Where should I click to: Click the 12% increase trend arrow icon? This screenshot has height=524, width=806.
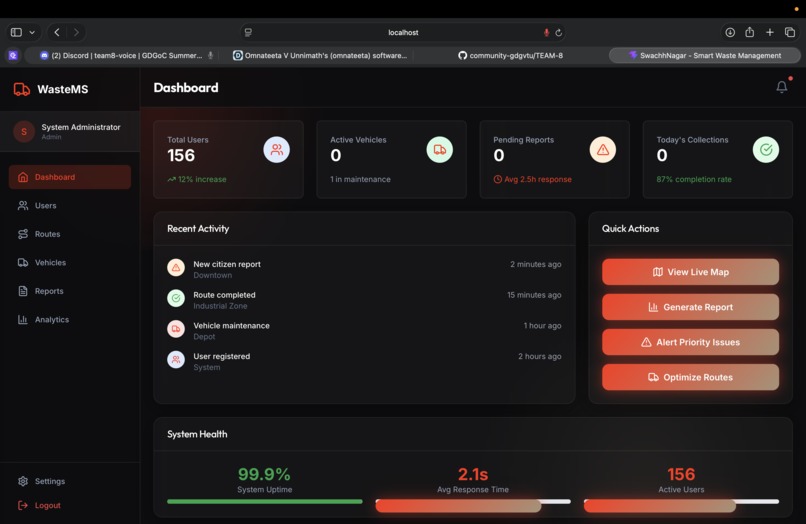[x=171, y=179]
